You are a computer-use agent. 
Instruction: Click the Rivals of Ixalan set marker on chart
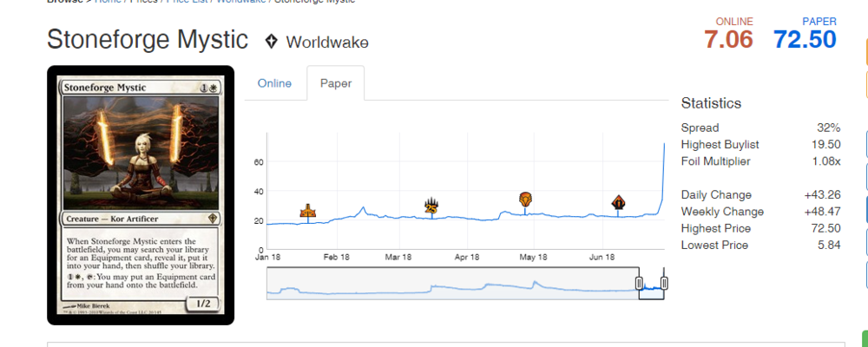pos(307,210)
